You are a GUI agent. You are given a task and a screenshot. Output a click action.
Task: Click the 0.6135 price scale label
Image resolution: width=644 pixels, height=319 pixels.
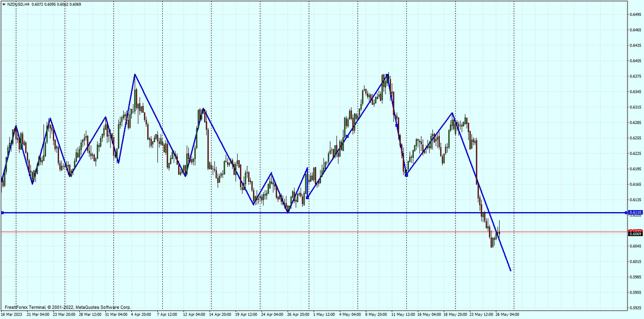pyautogui.click(x=635, y=200)
